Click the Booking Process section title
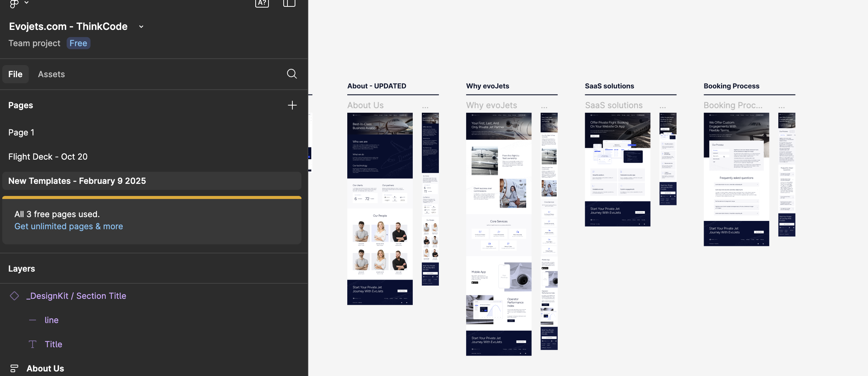 pyautogui.click(x=731, y=86)
